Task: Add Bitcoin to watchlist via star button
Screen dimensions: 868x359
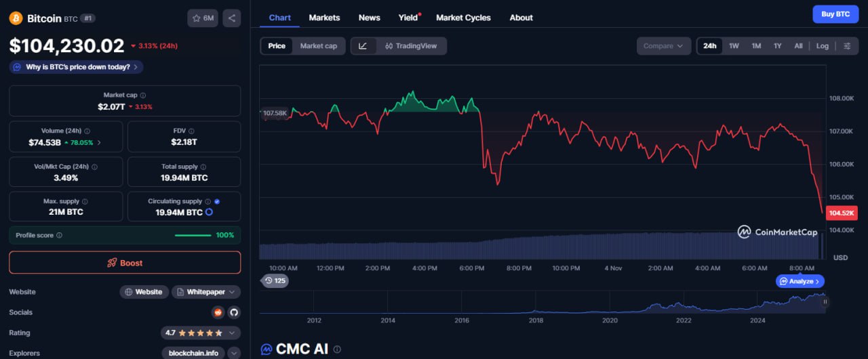Action: coord(203,18)
